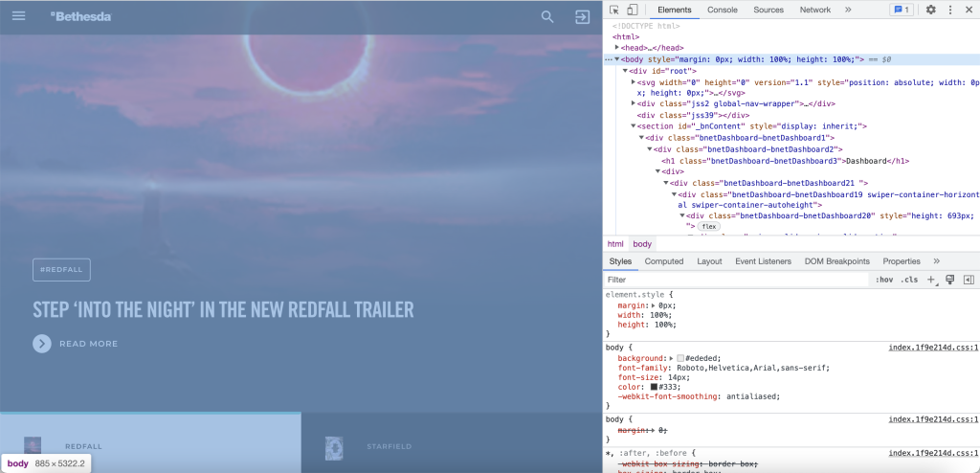
Task: Expand the svg element node
Action: pos(634,82)
